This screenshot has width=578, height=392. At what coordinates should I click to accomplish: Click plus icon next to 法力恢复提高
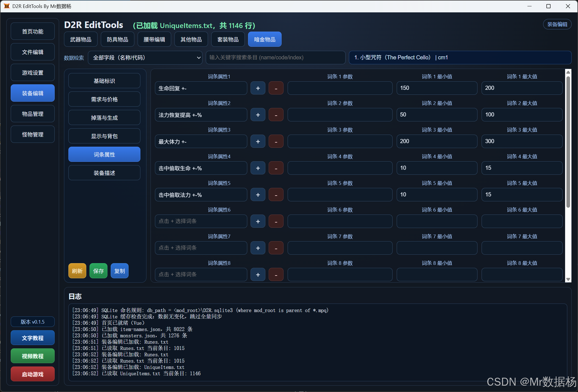click(258, 115)
